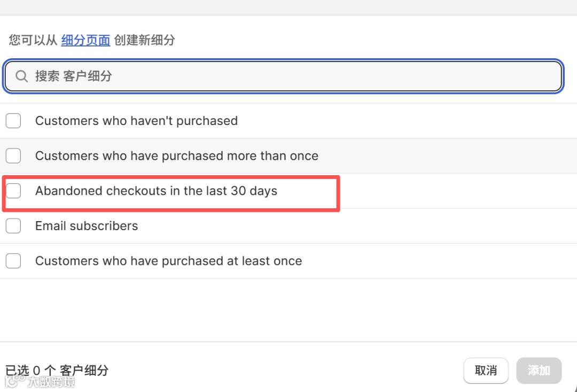
Task: Toggle the "Email subscribers" checkbox
Action: pos(13,226)
